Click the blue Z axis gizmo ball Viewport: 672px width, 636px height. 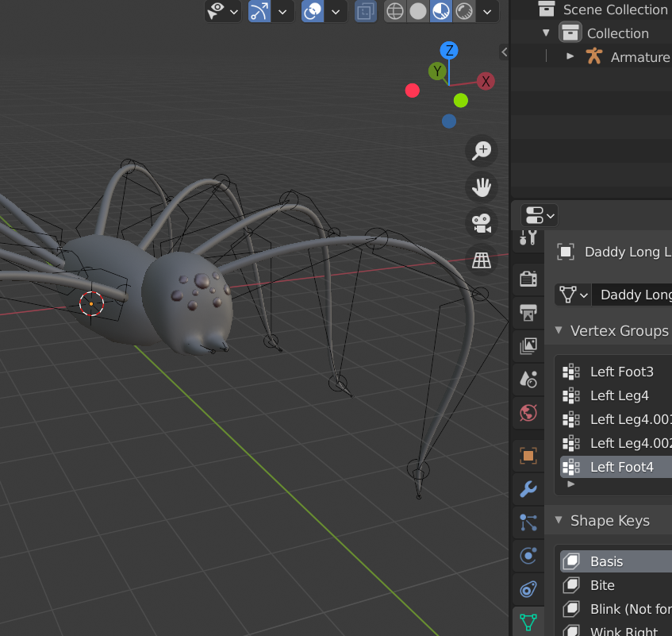click(x=449, y=51)
